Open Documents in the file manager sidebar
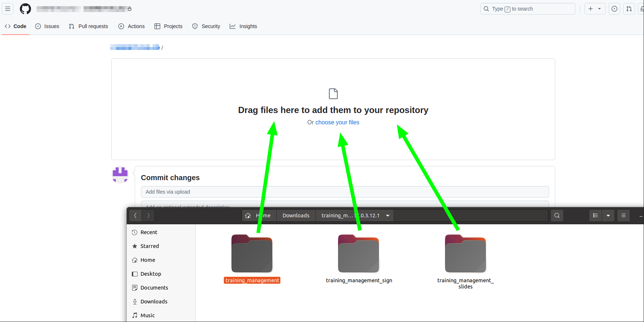The height and width of the screenshot is (322, 644). pyautogui.click(x=154, y=288)
